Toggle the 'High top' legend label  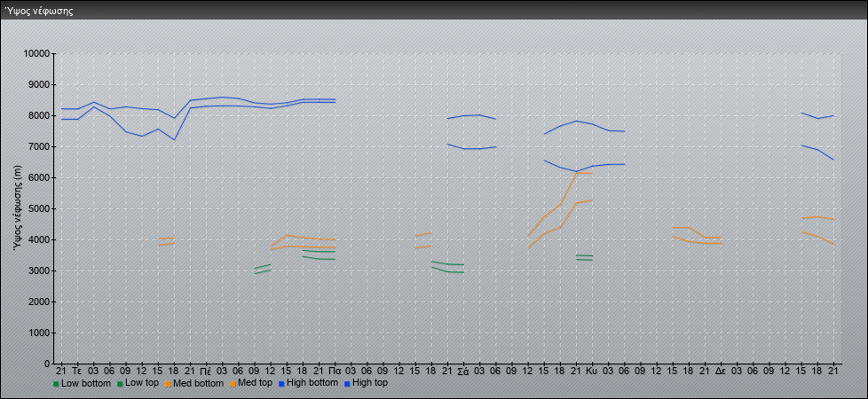pyautogui.click(x=370, y=383)
